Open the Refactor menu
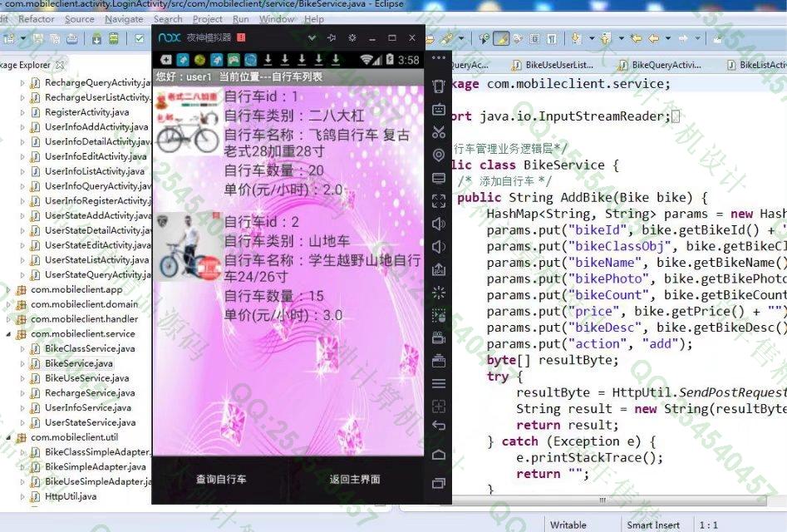 point(36,19)
